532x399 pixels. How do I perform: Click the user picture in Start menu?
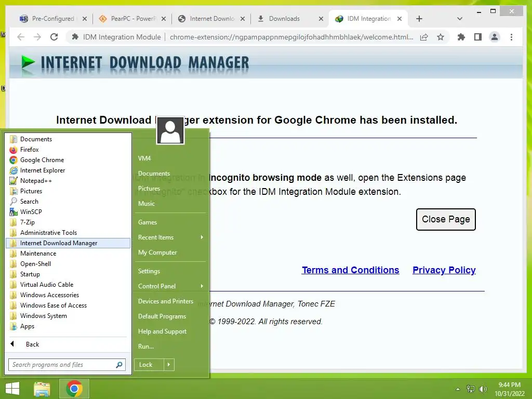click(170, 130)
